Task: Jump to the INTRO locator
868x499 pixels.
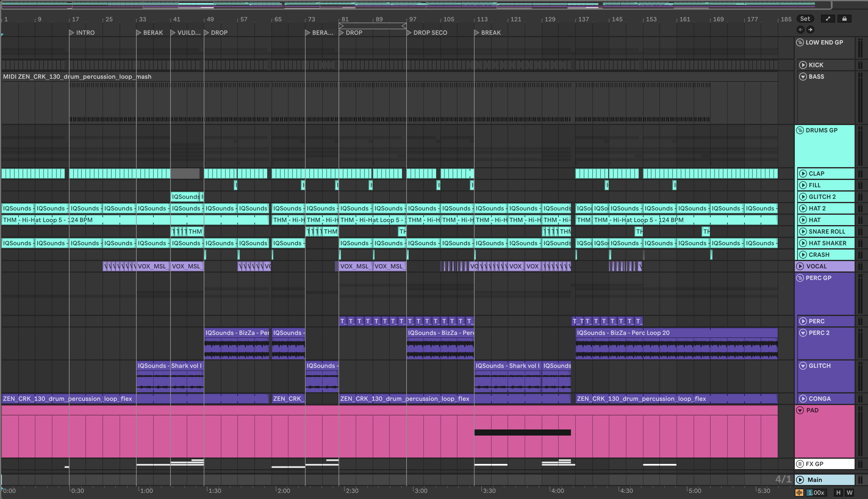Action: [82, 33]
